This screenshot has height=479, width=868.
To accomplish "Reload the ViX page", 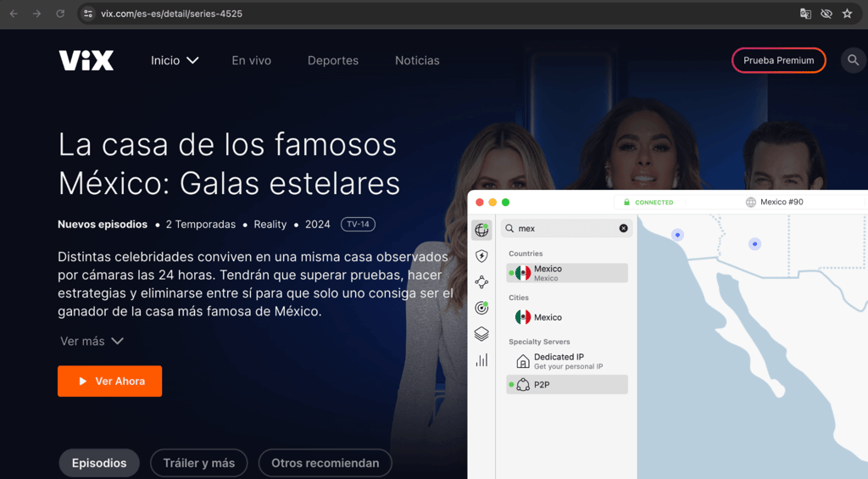I will [x=60, y=14].
